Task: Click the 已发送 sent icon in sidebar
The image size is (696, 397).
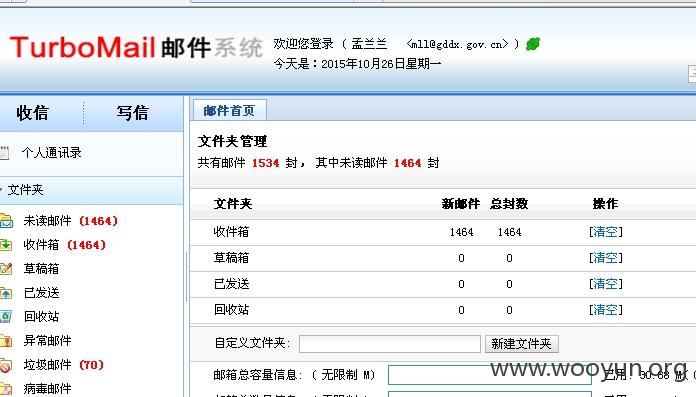Action: 6,293
